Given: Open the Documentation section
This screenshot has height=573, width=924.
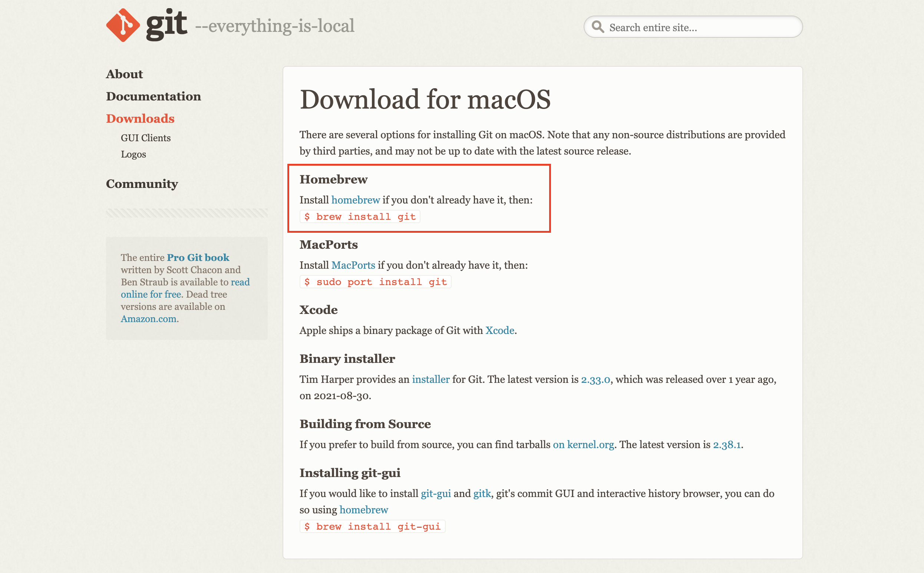Looking at the screenshot, I should pyautogui.click(x=153, y=96).
